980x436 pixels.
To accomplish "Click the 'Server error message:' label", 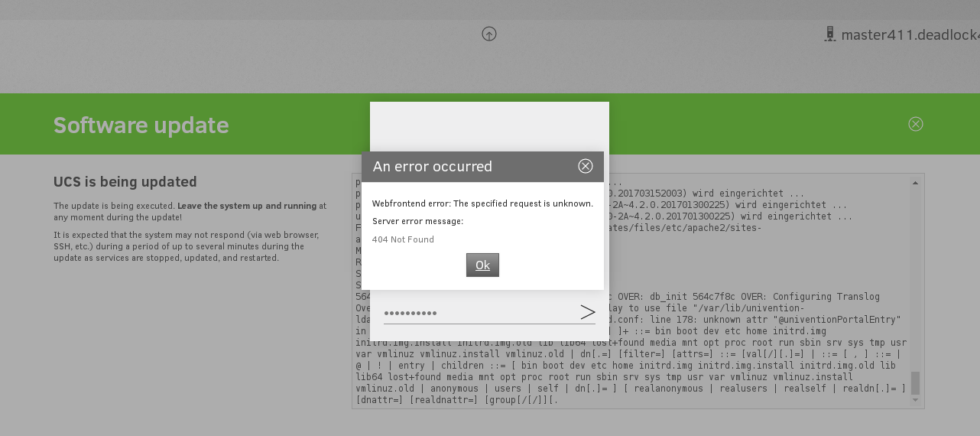I will 417,221.
